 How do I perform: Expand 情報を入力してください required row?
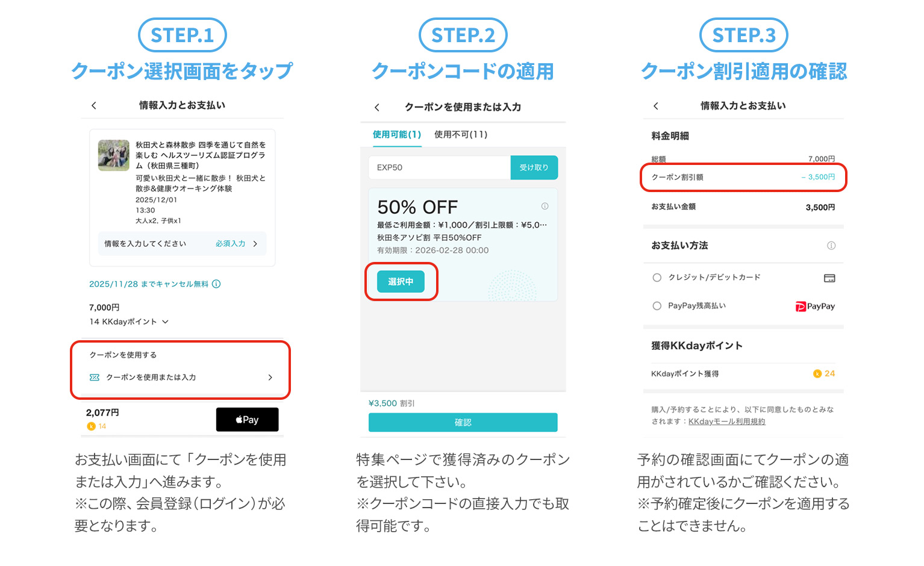255,244
